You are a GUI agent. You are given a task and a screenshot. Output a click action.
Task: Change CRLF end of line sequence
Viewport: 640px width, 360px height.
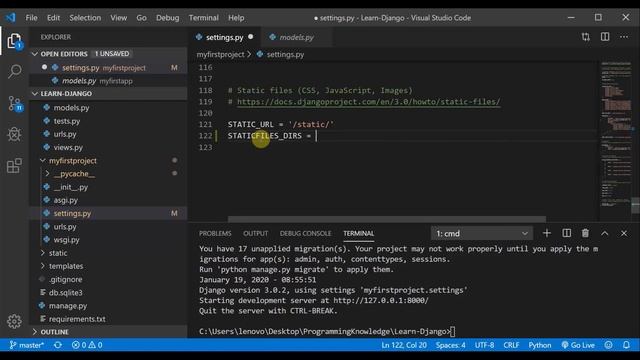click(x=511, y=345)
